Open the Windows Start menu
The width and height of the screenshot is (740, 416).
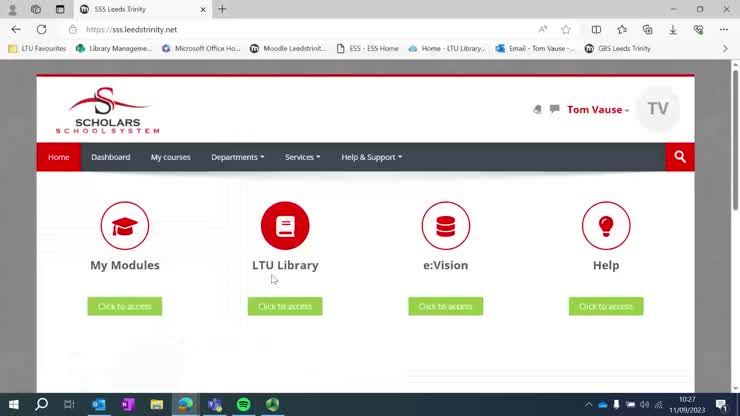(13, 405)
